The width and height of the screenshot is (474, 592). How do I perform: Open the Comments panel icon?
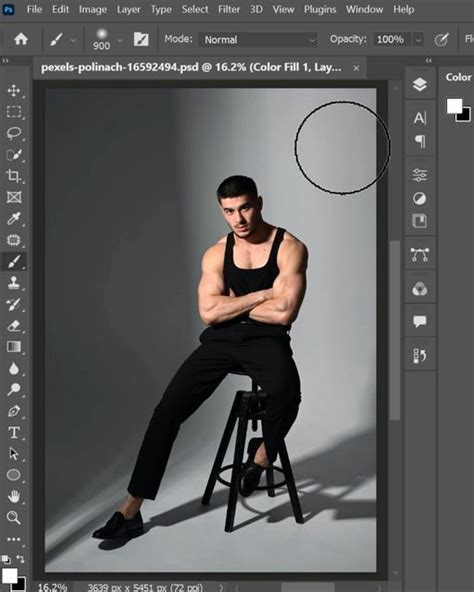coord(420,322)
